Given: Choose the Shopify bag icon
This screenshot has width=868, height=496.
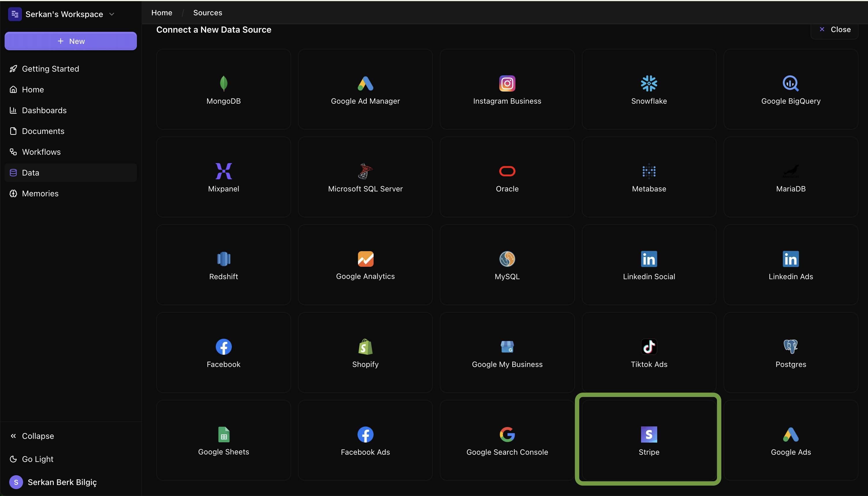Looking at the screenshot, I should [365, 346].
